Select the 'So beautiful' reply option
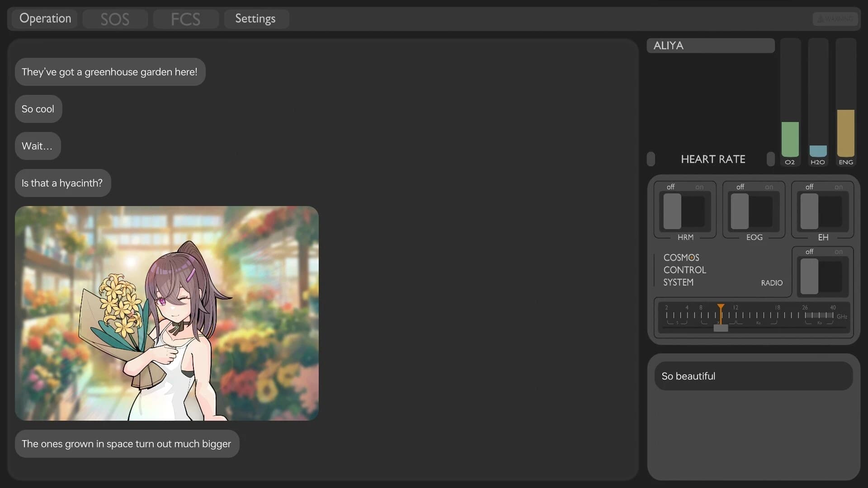The height and width of the screenshot is (488, 868). [753, 375]
